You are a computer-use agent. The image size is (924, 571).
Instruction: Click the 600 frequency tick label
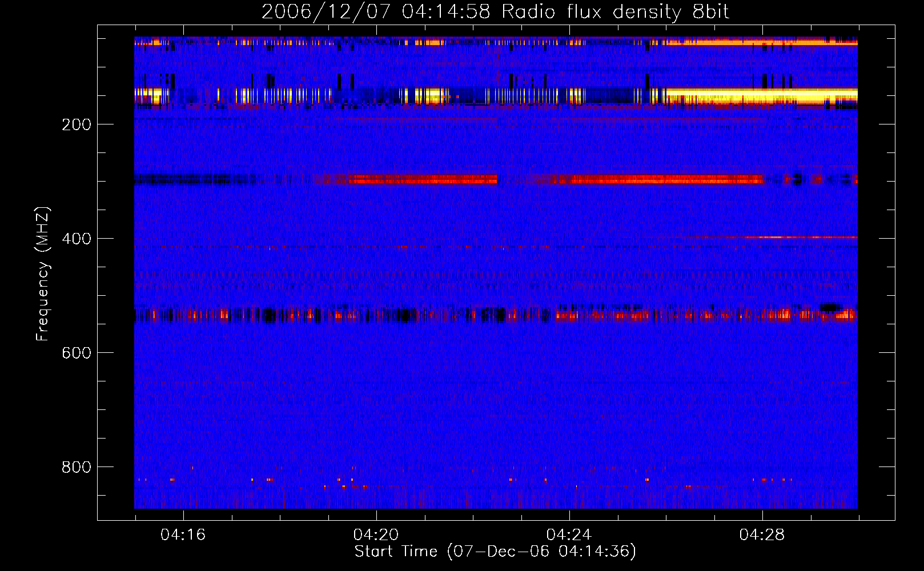(x=77, y=353)
